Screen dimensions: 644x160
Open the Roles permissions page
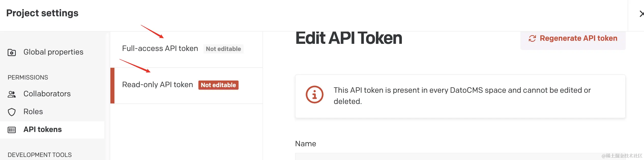coord(33,112)
